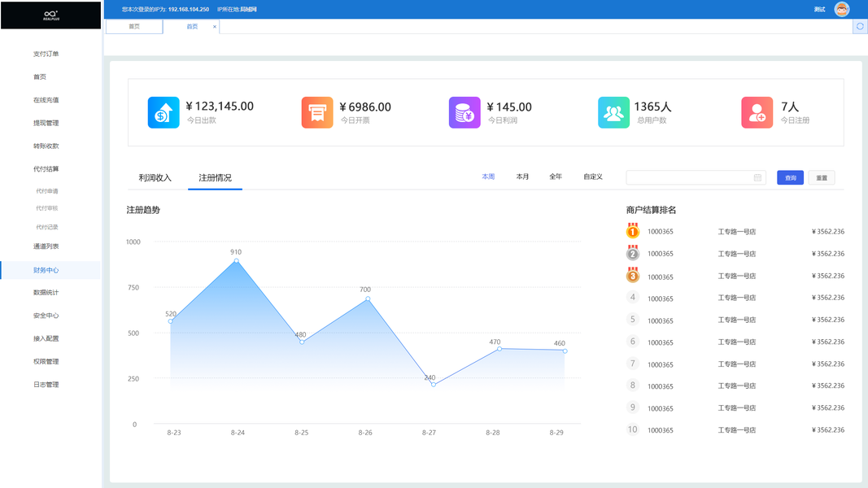
Task: Click the blue 查询 button
Action: coord(790,177)
